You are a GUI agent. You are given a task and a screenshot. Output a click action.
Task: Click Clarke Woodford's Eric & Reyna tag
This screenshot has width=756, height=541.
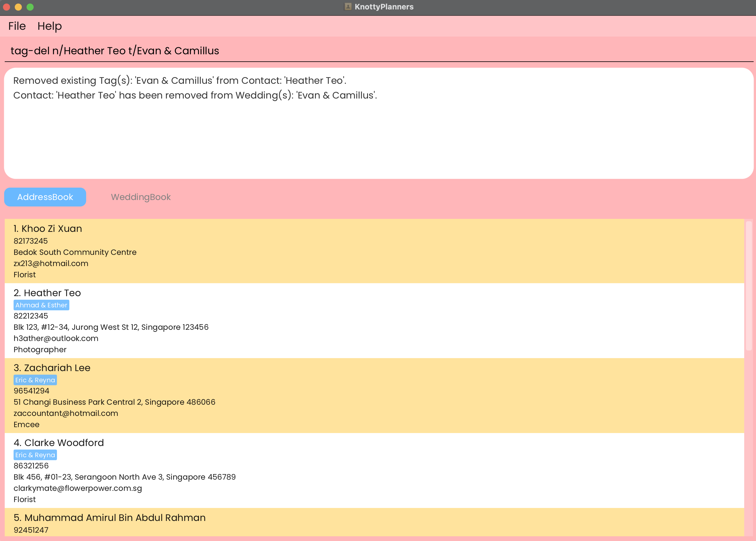35,455
